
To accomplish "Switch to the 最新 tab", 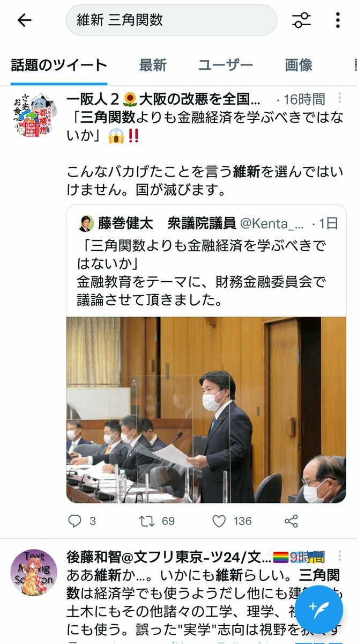I will click(x=153, y=65).
